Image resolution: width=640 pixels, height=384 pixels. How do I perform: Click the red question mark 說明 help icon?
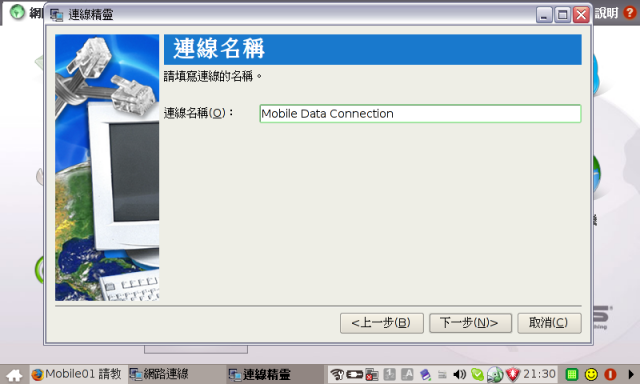coord(629,13)
